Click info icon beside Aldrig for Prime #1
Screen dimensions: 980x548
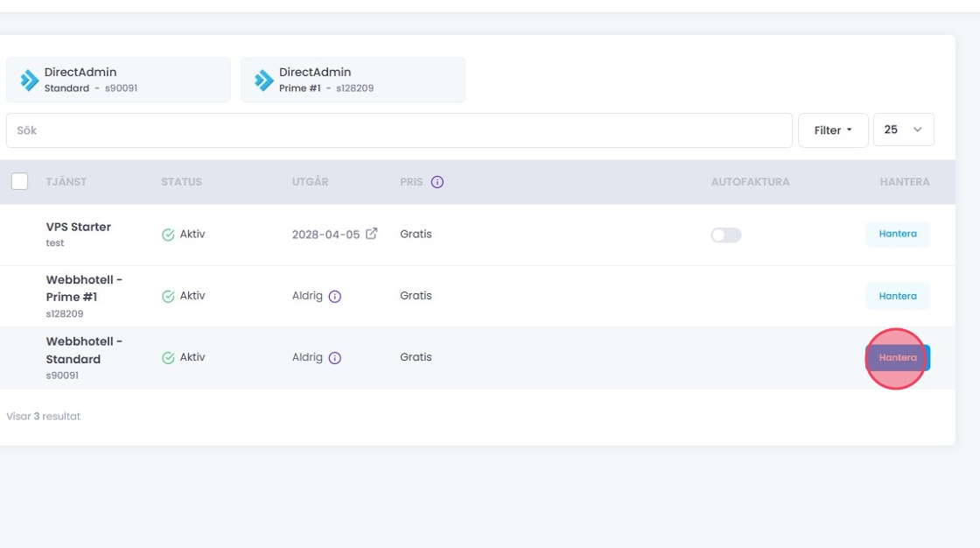tap(334, 297)
